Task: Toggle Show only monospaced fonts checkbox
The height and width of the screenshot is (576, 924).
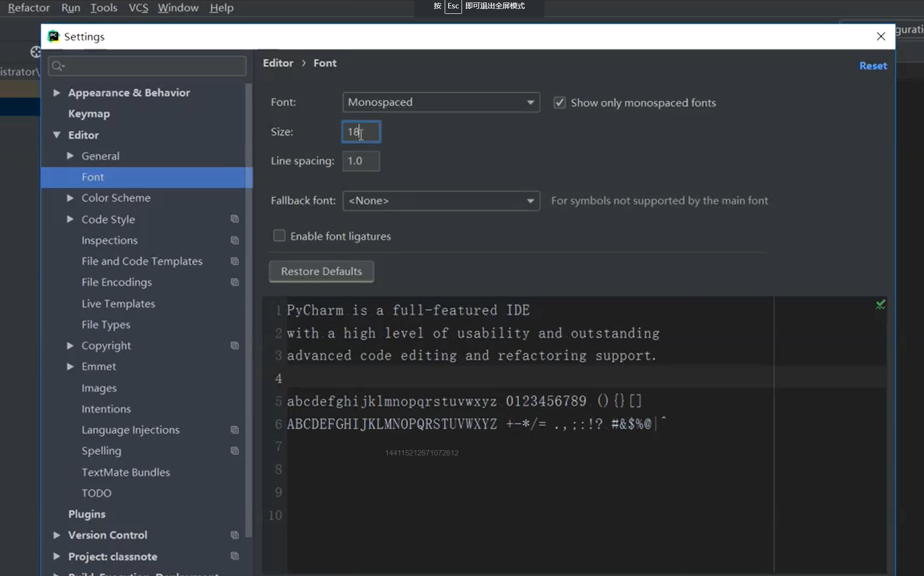Action: tap(559, 103)
